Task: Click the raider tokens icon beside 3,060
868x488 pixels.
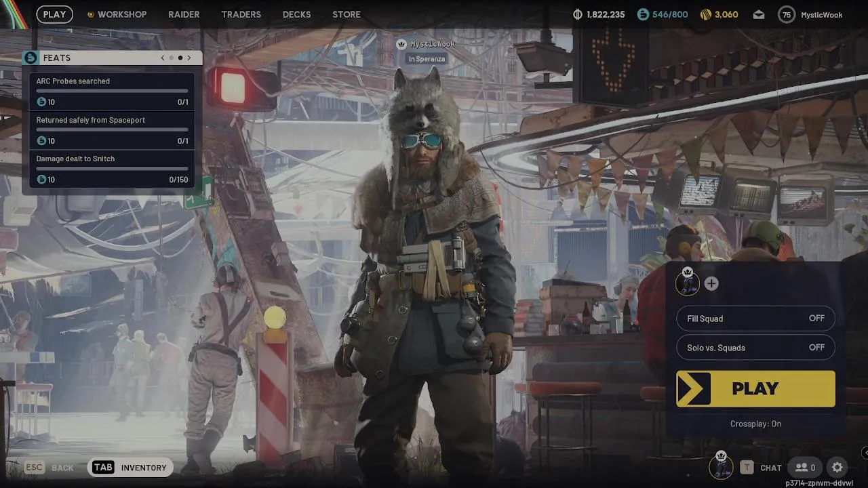Action: point(706,14)
